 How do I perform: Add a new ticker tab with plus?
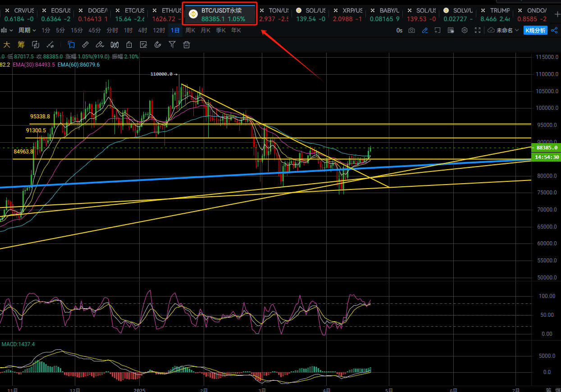coord(557,14)
